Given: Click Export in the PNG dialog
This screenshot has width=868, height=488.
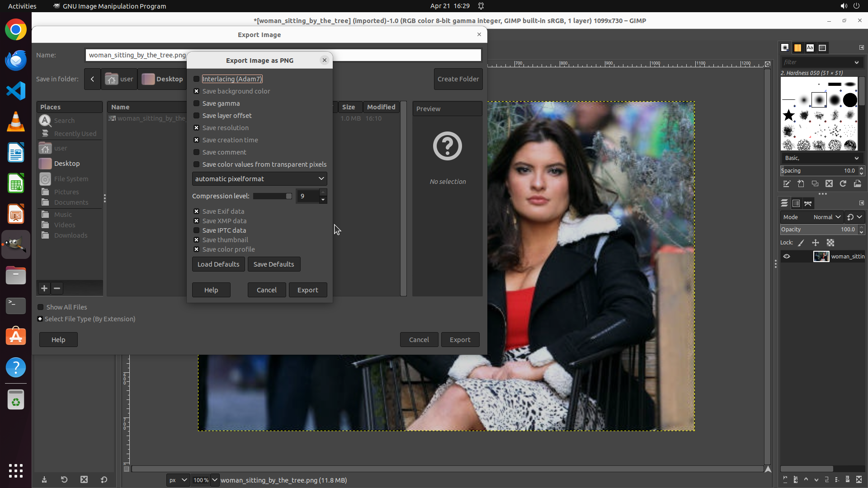Looking at the screenshot, I should click(307, 290).
